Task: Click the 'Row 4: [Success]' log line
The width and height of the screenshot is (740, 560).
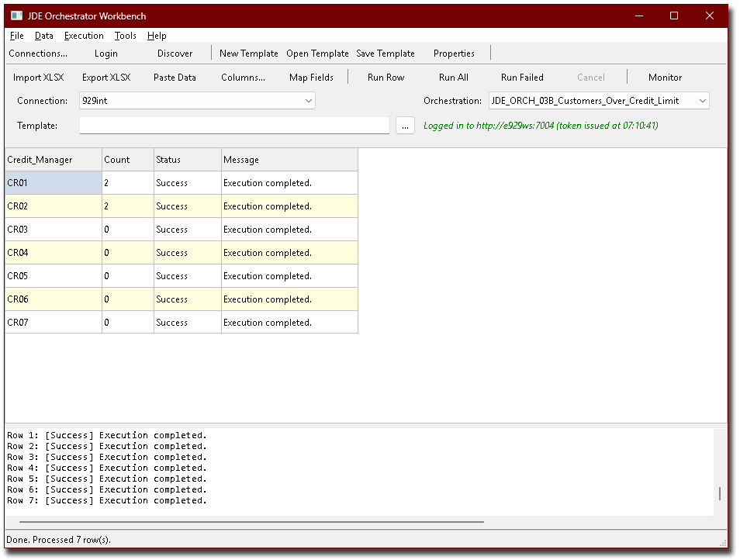Action: (x=107, y=468)
